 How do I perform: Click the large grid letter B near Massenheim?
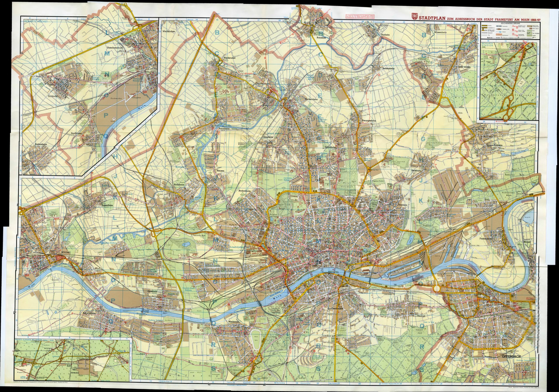pyautogui.click(x=424, y=35)
